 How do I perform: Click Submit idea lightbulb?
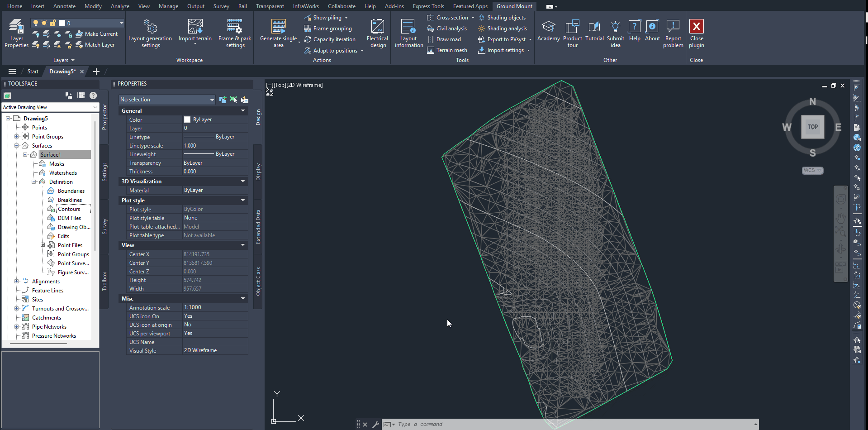pos(615,26)
